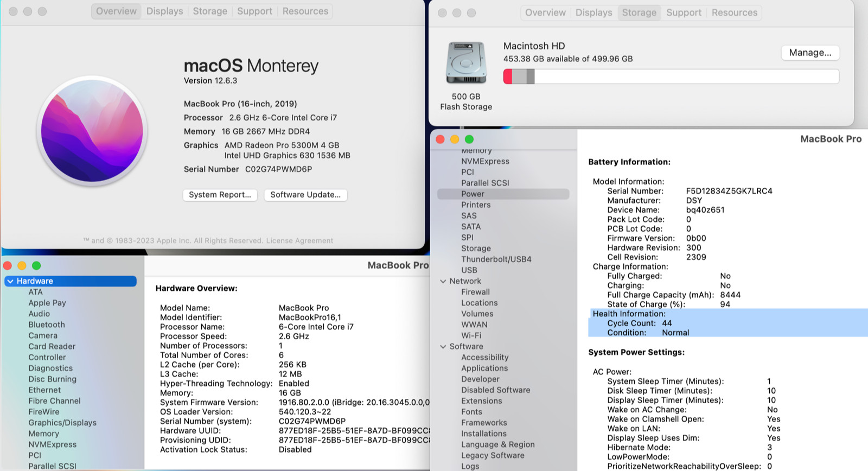The image size is (868, 471).
Task: Collapse the Network section chevron
Action: (443, 281)
